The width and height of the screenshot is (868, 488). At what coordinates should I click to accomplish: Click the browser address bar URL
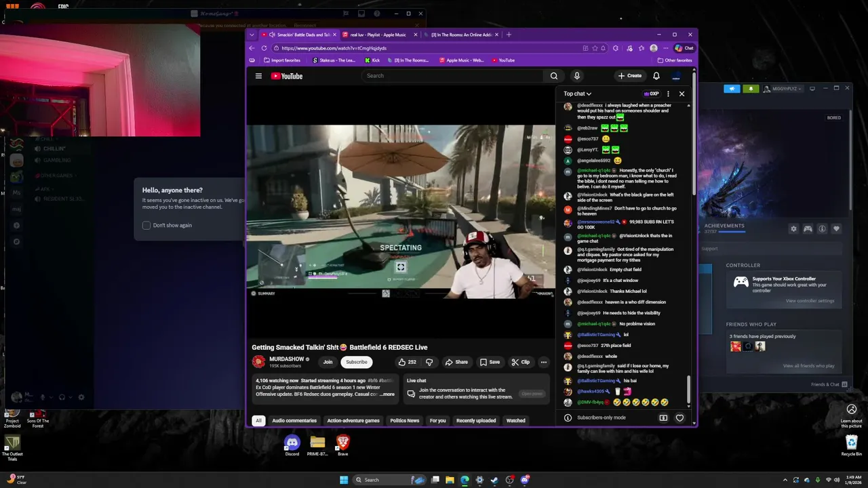pyautogui.click(x=334, y=48)
